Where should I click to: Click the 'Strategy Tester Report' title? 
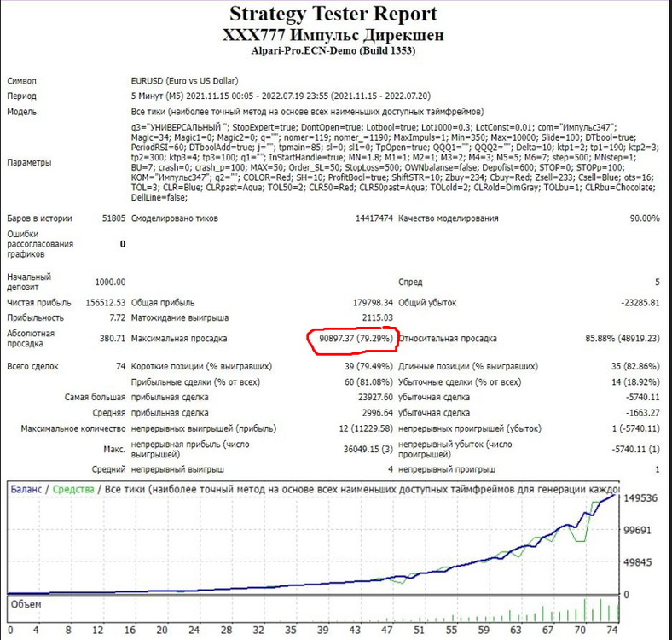pos(333,14)
